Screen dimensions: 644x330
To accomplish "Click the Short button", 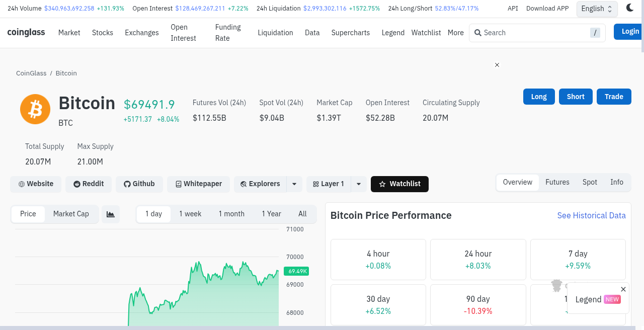I will (576, 97).
